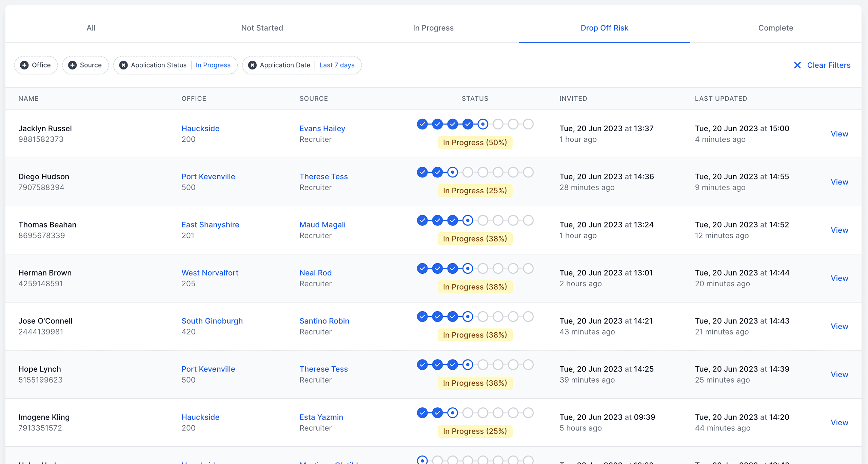
Task: Click Hope Lynch's final empty step circle
Action: 528,365
